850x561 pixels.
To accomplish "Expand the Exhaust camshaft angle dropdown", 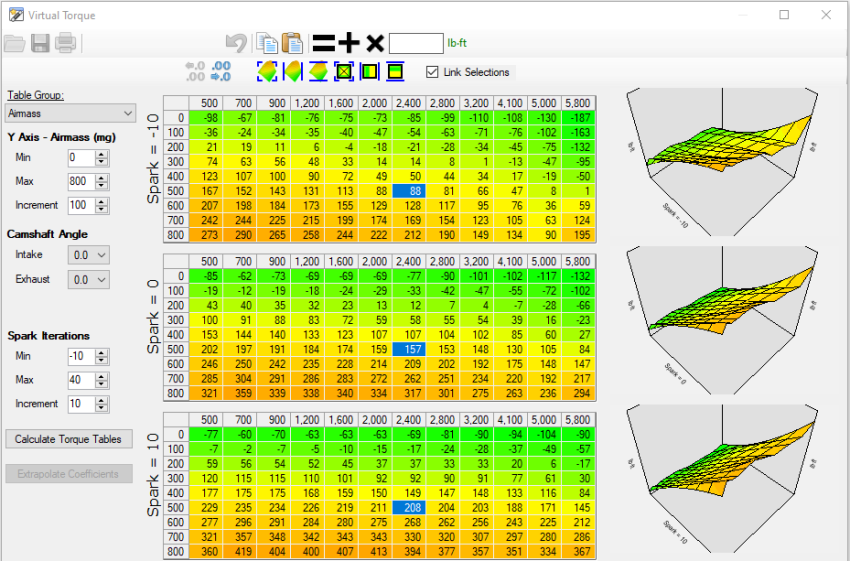I will pyautogui.click(x=90, y=281).
